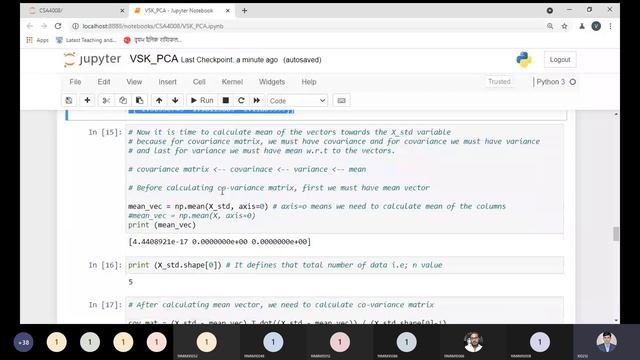640x360 pixels.
Task: Open the browser extensions icon
Action: pyautogui.click(x=582, y=26)
